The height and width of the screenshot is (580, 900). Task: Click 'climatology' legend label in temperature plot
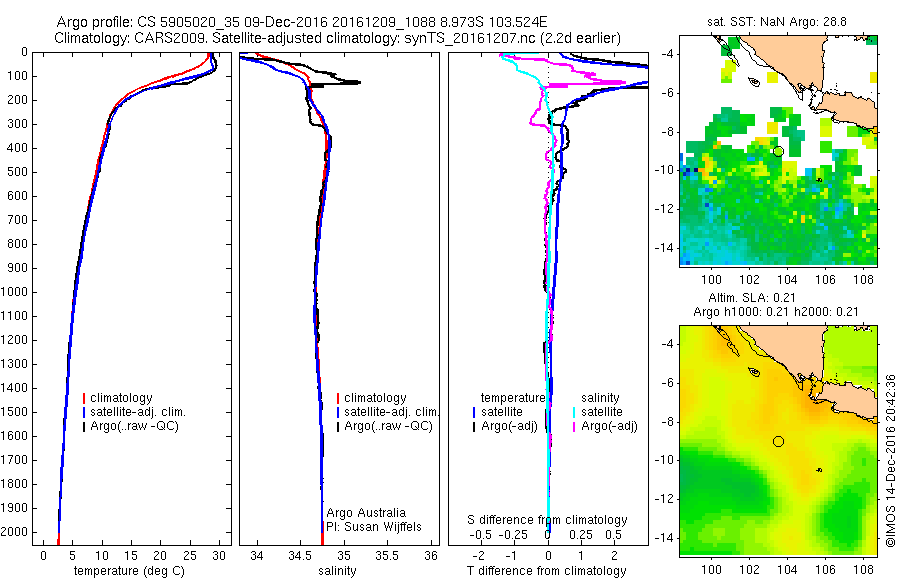[121, 398]
